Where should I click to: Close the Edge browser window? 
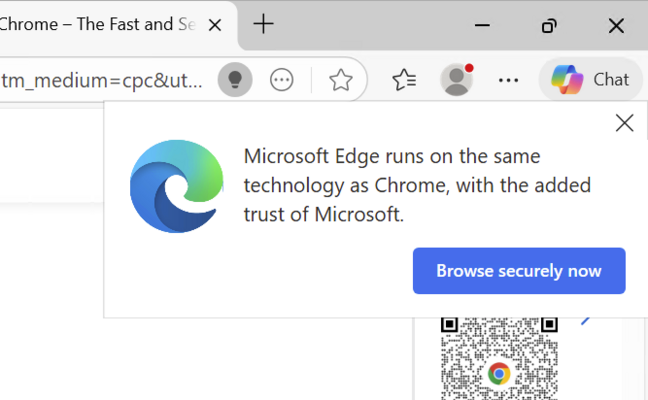(614, 25)
